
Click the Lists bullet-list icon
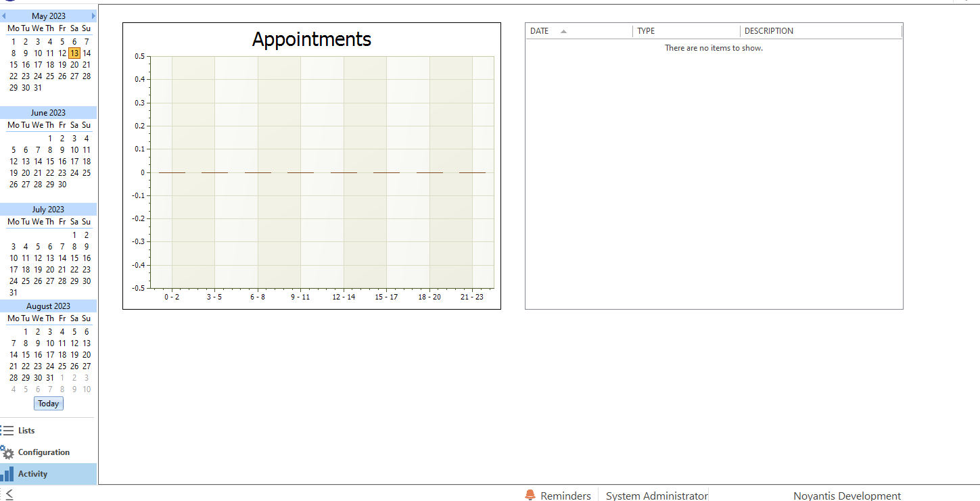click(x=7, y=431)
